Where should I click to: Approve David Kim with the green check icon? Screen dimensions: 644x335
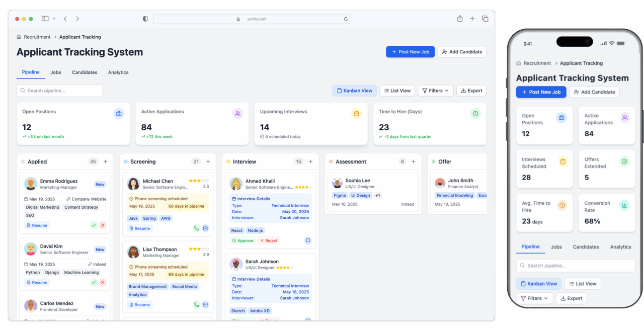coord(94,282)
